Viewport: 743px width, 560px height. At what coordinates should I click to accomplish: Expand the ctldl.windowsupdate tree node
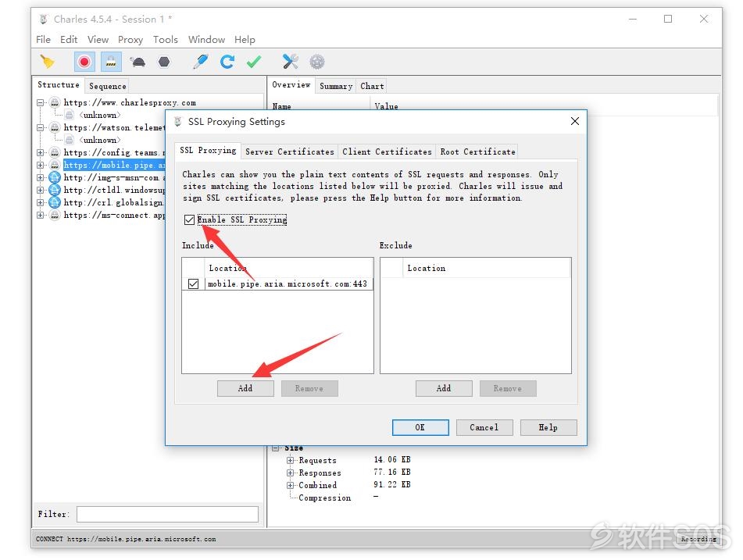coord(41,190)
